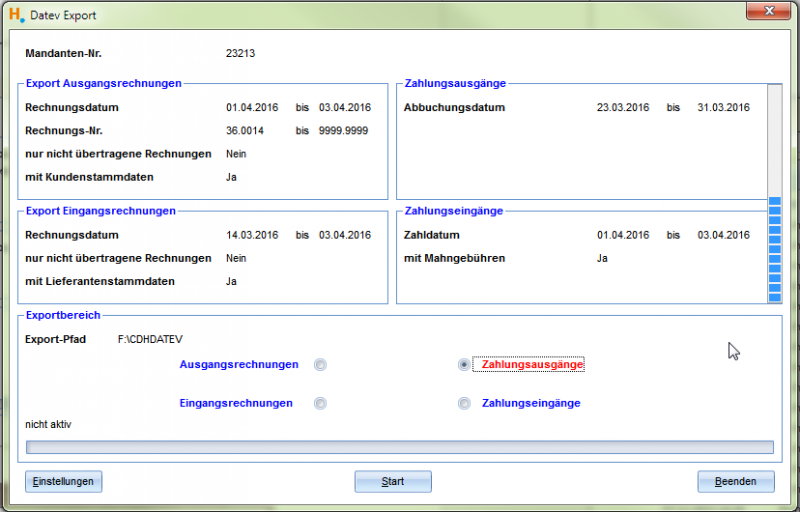Enable the Zahlungseingänge radio button
Image resolution: width=800 pixels, height=512 pixels.
coord(463,404)
